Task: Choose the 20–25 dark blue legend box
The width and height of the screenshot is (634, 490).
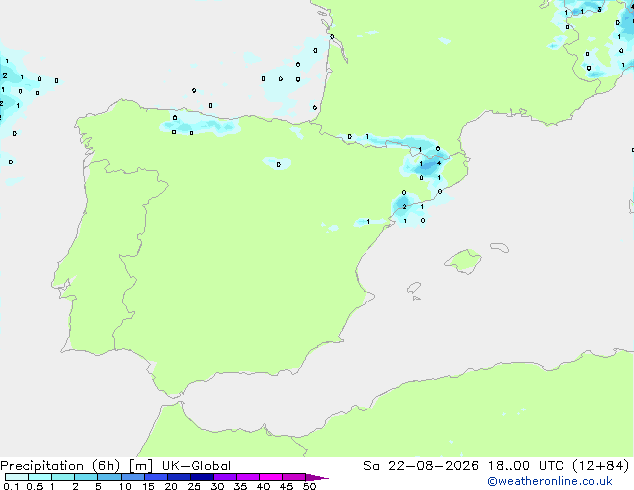Action: [179, 477]
